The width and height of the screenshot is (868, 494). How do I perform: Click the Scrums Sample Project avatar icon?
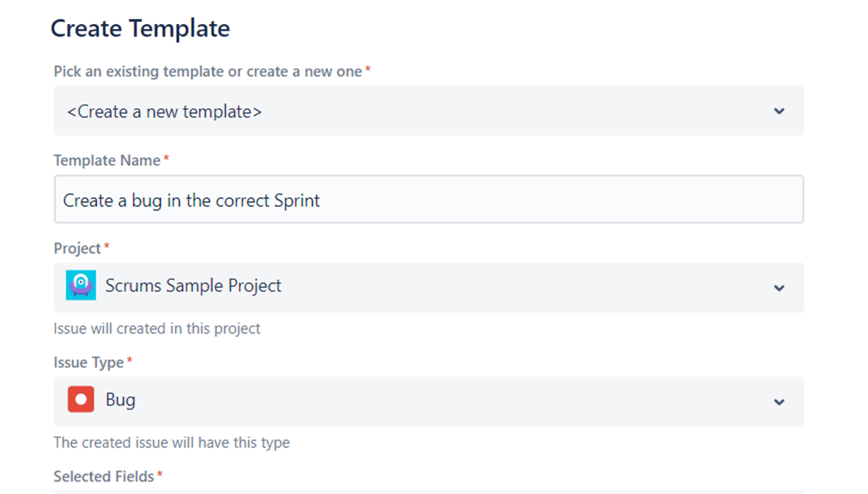pyautogui.click(x=81, y=285)
